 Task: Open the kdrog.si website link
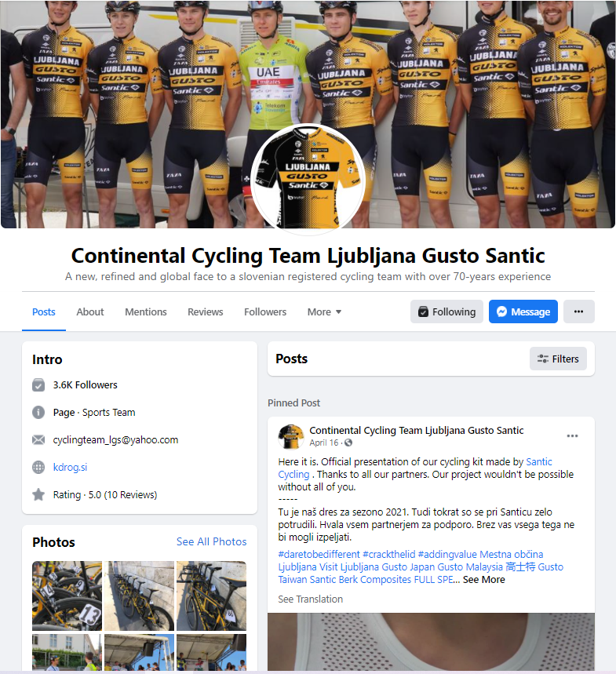coord(70,467)
